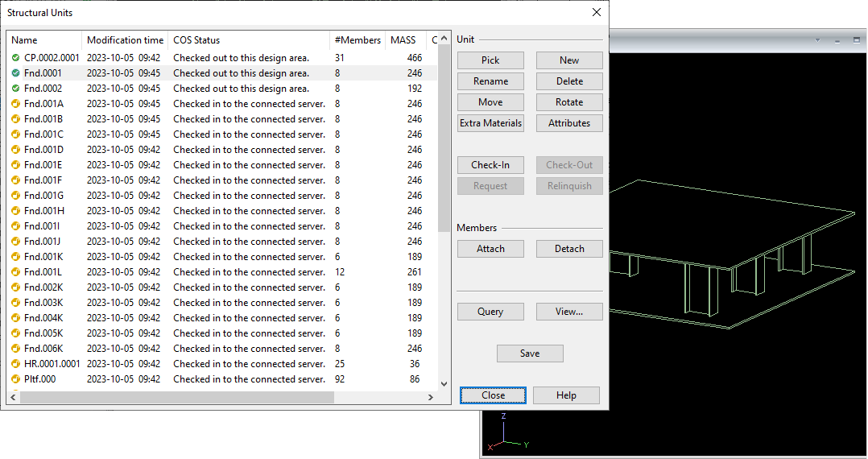Sort by Modification time column header
868x459 pixels.
point(125,40)
